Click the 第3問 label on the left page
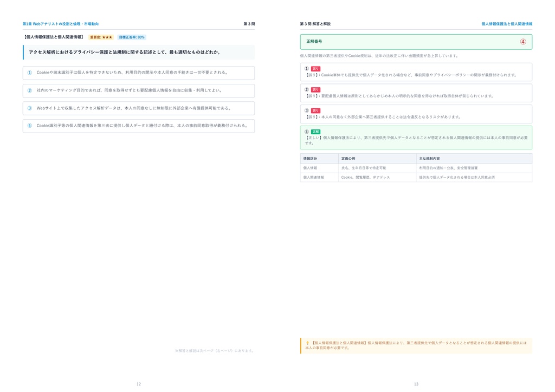Viewport: 555px width, 392px height. click(249, 24)
